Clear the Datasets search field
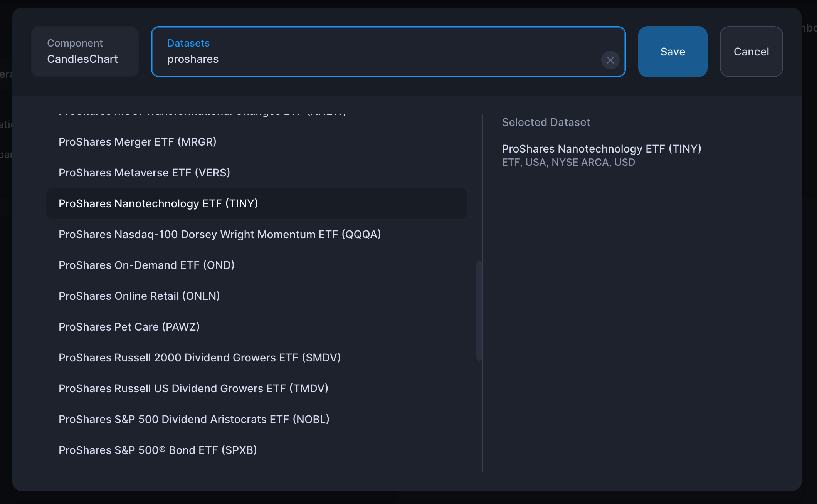817x504 pixels. tap(610, 60)
